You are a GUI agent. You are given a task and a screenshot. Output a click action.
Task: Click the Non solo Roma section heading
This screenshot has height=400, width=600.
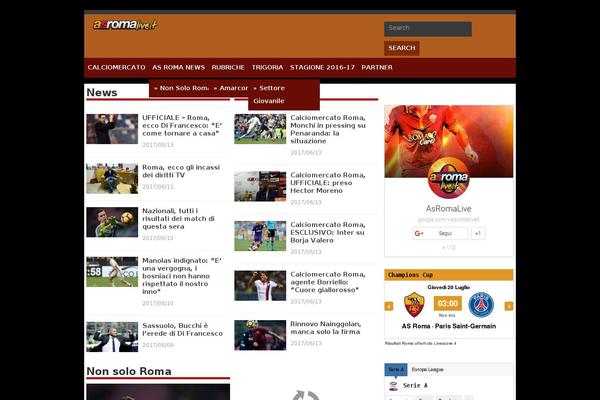point(129,371)
